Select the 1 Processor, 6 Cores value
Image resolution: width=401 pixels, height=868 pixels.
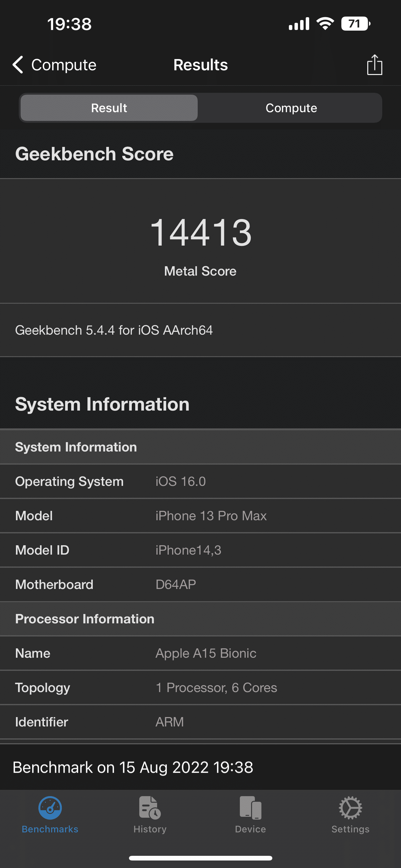216,687
